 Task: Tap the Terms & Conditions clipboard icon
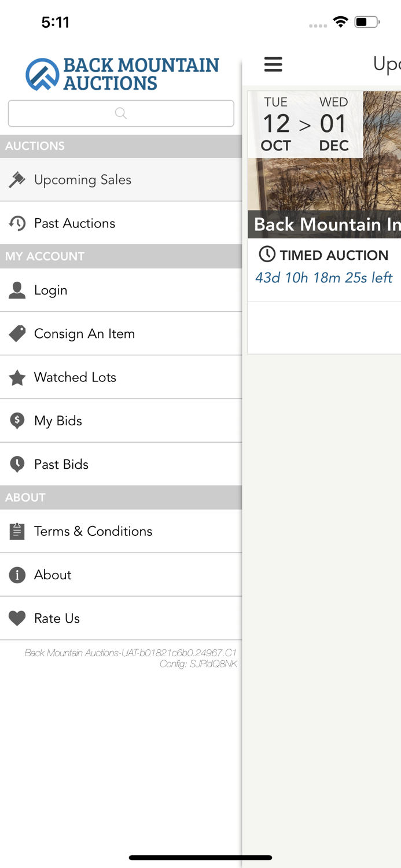tap(17, 531)
